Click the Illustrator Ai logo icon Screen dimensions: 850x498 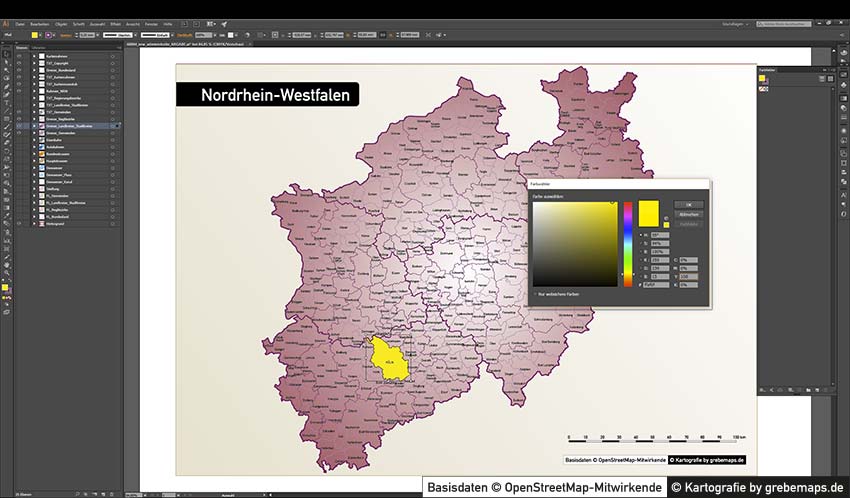[x=7, y=23]
